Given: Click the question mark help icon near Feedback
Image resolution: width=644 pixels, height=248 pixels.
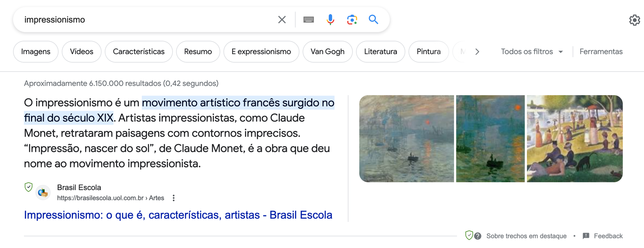Looking at the screenshot, I should click(478, 236).
